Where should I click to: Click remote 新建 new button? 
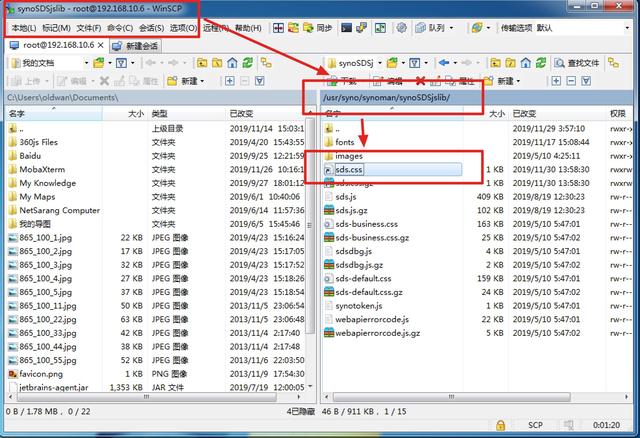pos(502,81)
